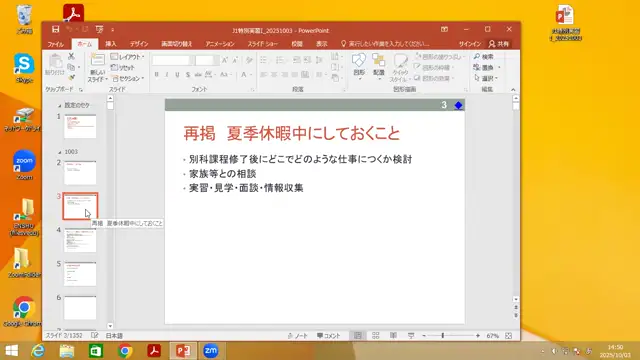
Task: Click the Clear Formatting icon
Action: (249, 60)
